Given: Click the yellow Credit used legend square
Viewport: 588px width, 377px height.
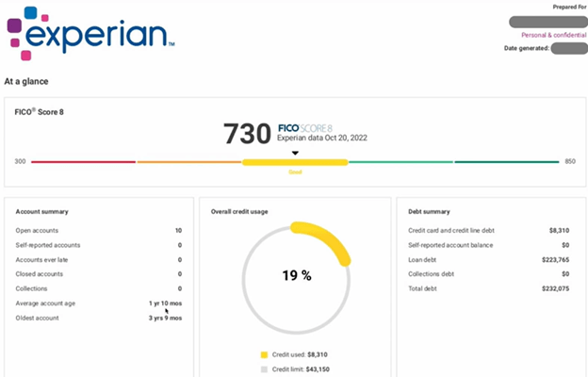Looking at the screenshot, I should tap(264, 355).
